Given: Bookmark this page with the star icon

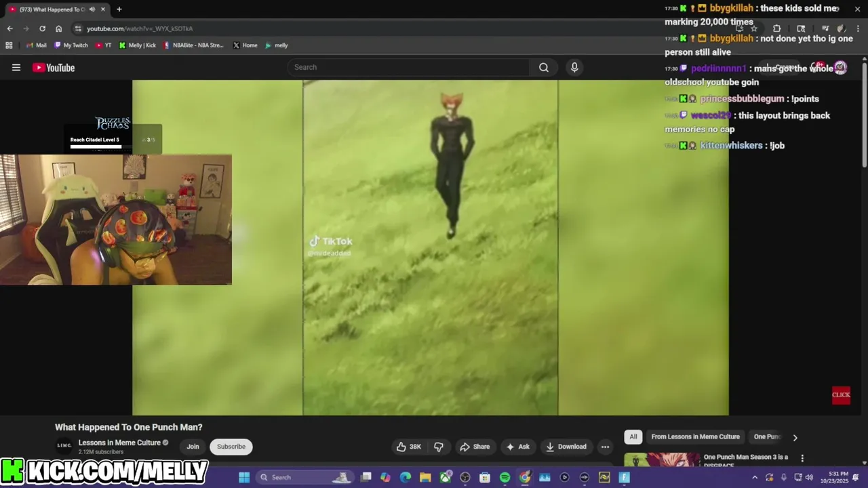Looking at the screenshot, I should coord(753,28).
